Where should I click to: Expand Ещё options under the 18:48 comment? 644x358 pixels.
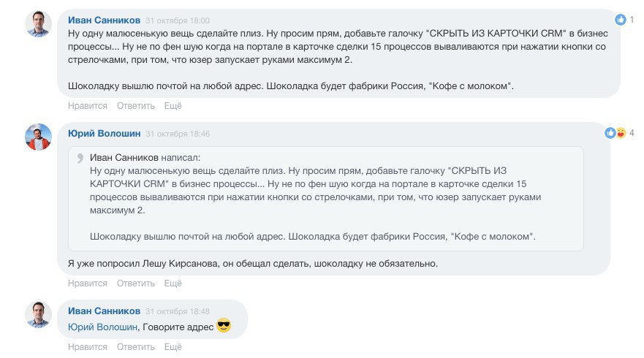[x=173, y=347]
